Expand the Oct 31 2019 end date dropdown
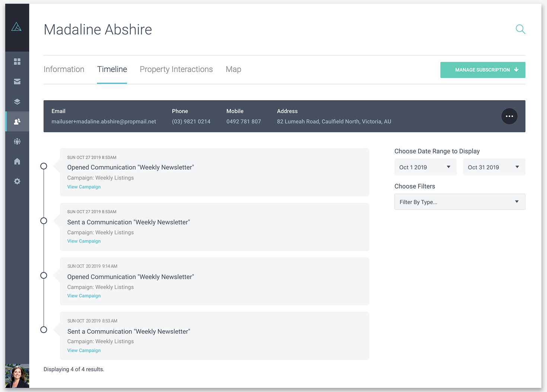This screenshot has width=547, height=392. pyautogui.click(x=494, y=167)
